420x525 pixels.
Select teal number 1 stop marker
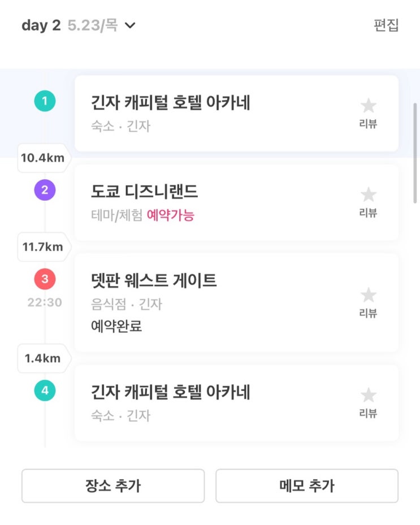coord(45,102)
